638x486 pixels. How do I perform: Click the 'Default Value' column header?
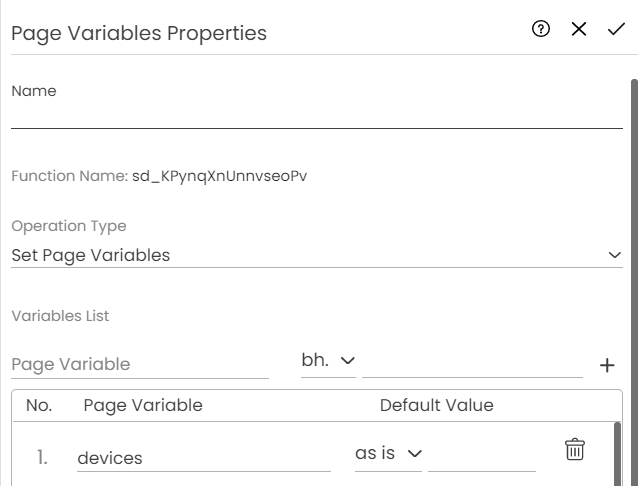436,405
